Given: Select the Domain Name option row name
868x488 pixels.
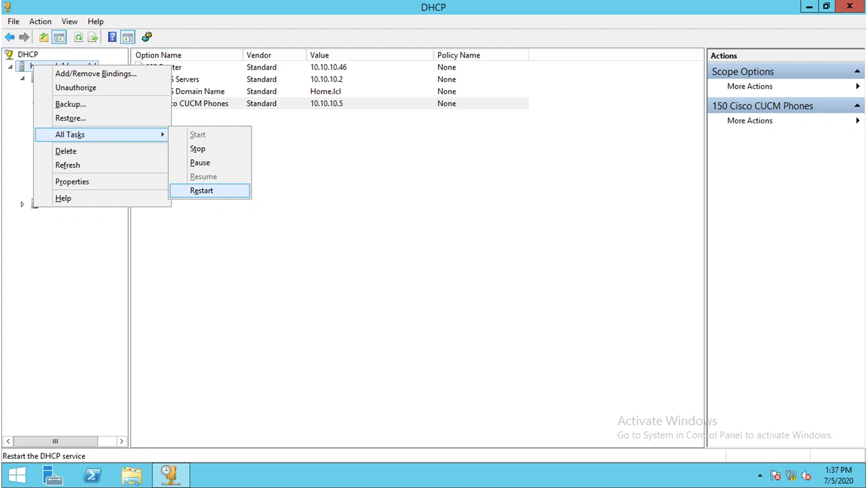Looking at the screenshot, I should [197, 91].
